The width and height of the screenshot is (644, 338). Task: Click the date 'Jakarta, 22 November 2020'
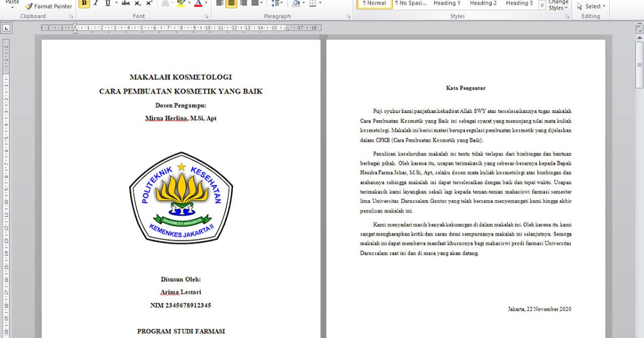(539, 309)
